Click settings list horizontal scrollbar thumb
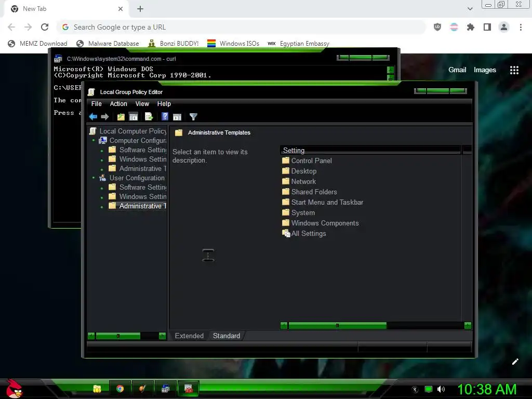Image resolution: width=532 pixels, height=399 pixels. point(337,326)
